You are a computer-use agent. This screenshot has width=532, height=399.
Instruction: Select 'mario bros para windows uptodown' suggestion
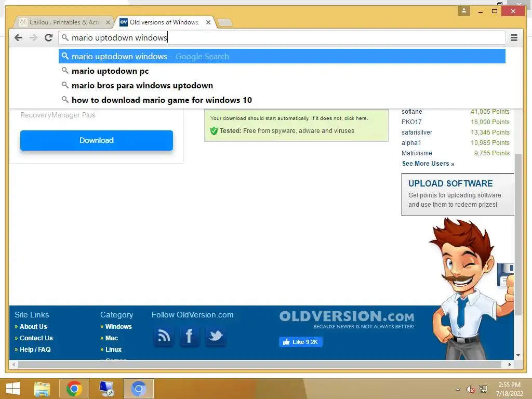tap(282, 86)
